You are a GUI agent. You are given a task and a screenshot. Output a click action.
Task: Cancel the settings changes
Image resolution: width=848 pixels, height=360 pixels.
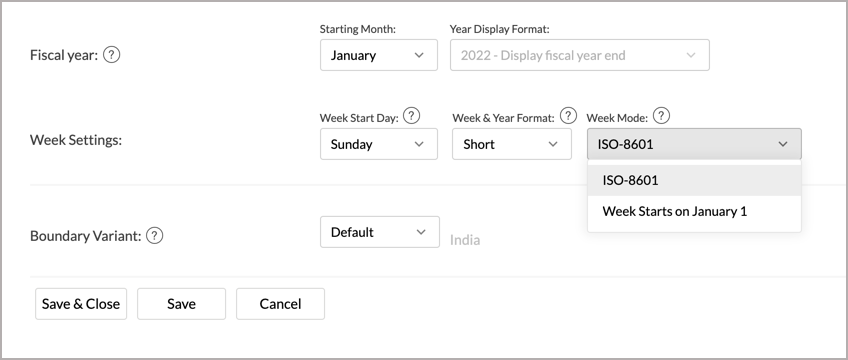tap(280, 304)
